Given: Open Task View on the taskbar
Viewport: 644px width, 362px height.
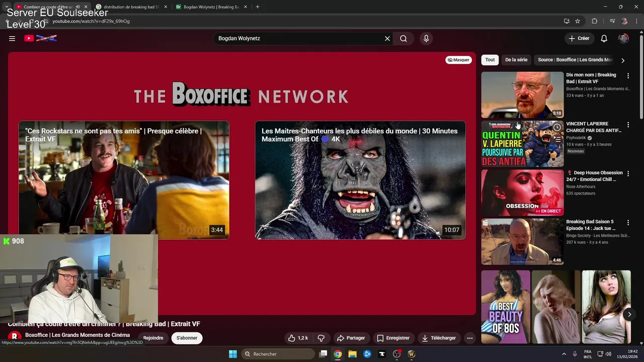Looking at the screenshot, I should 324,354.
